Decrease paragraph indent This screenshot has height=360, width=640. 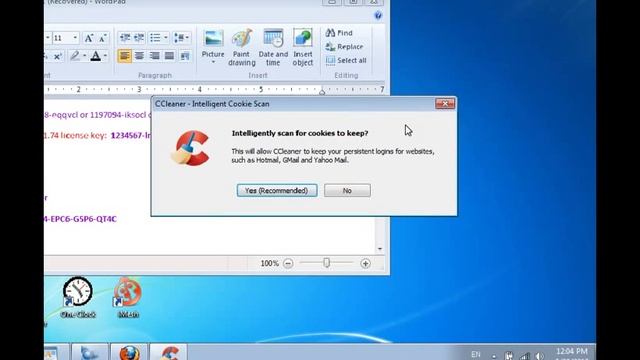[125, 38]
